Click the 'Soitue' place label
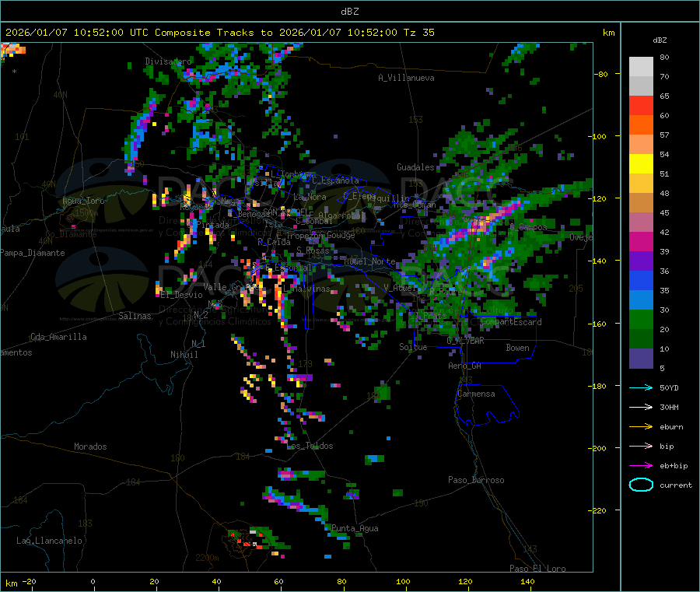700x592 pixels. [413, 346]
